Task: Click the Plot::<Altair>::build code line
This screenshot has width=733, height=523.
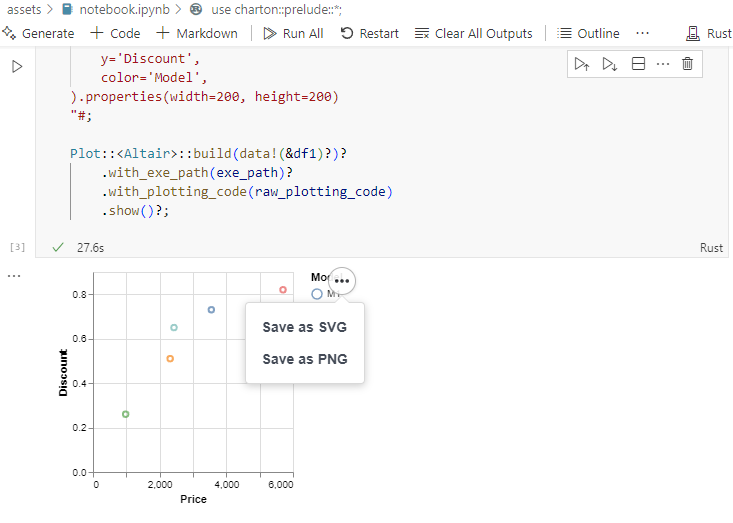Action: pos(208,154)
